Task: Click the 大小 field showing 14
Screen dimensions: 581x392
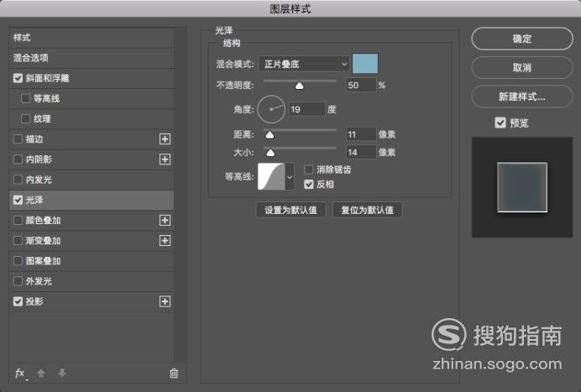Action: pyautogui.click(x=361, y=152)
